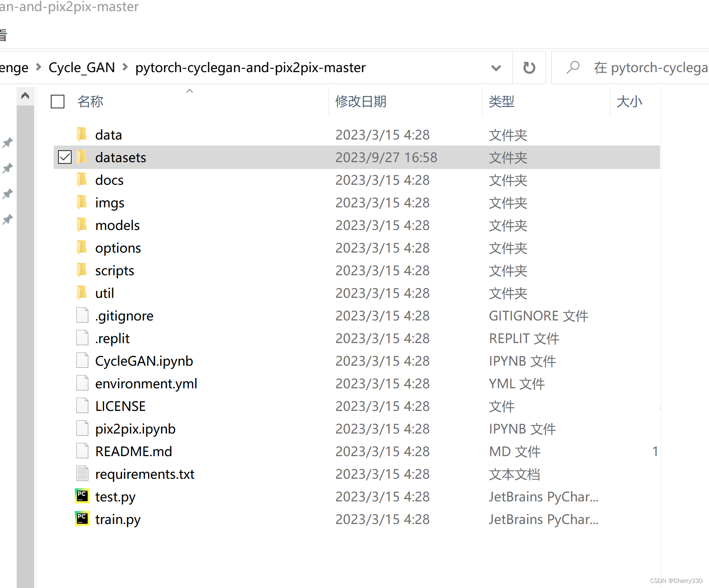
Task: Sort by the 修改日期 column header
Action: (x=361, y=102)
